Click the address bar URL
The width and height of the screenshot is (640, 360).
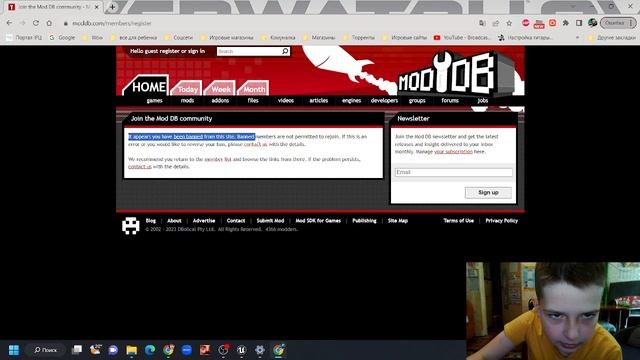click(112, 23)
